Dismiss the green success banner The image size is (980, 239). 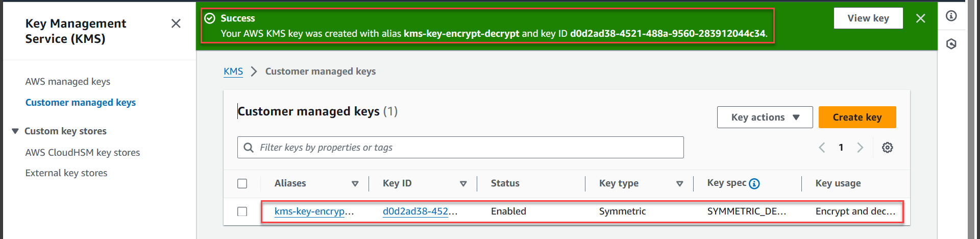921,18
